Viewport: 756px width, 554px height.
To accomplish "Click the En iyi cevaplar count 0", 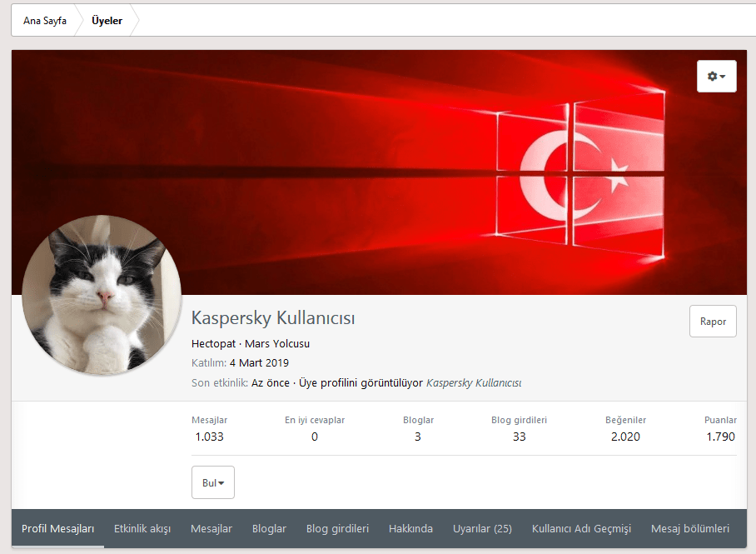I will [315, 437].
